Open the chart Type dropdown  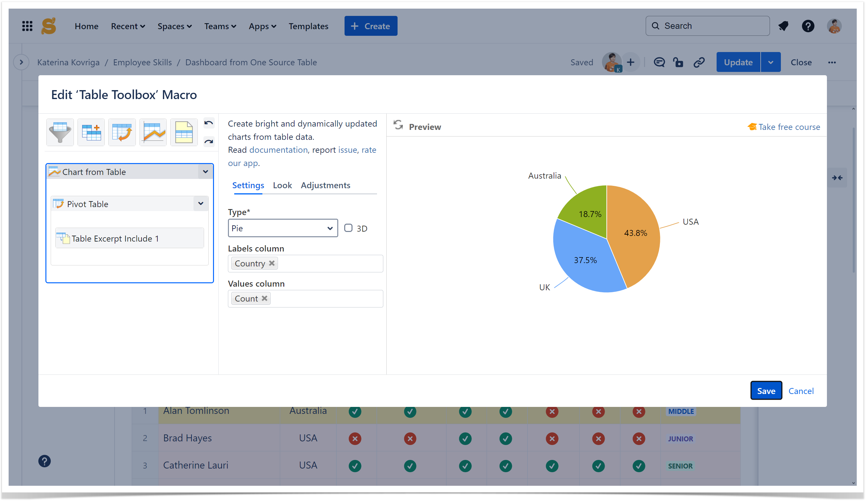[283, 228]
